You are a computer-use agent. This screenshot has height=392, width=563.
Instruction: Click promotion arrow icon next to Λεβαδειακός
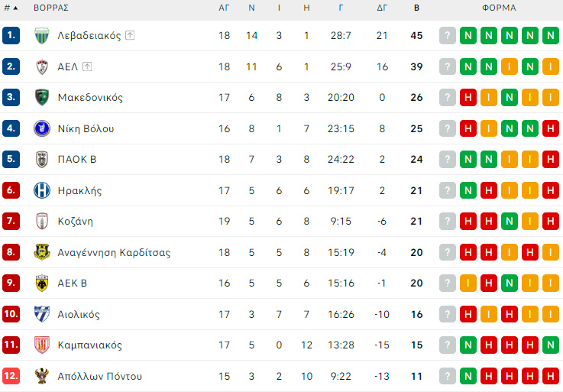pos(130,35)
